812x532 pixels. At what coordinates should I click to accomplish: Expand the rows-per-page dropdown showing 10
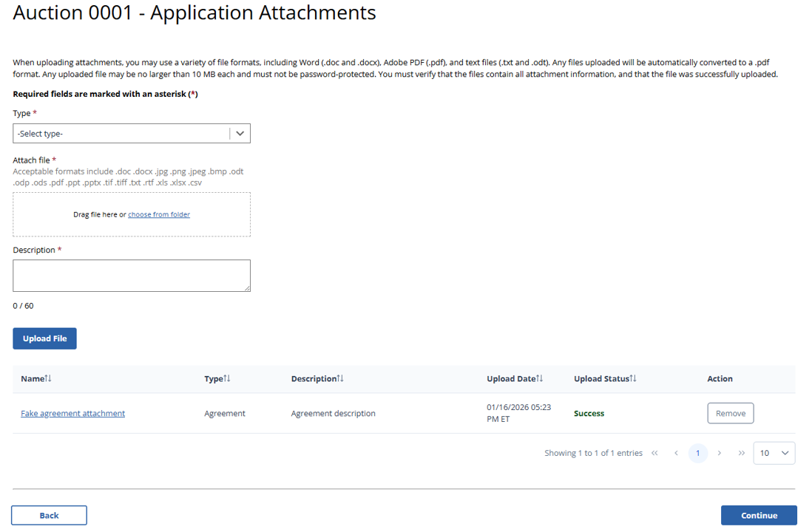[774, 453]
